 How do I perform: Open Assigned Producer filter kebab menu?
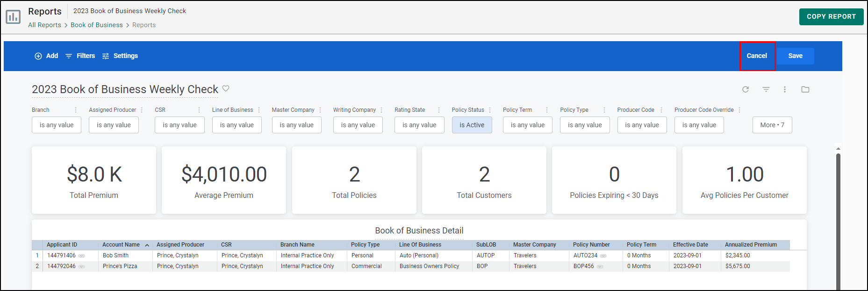(141, 110)
